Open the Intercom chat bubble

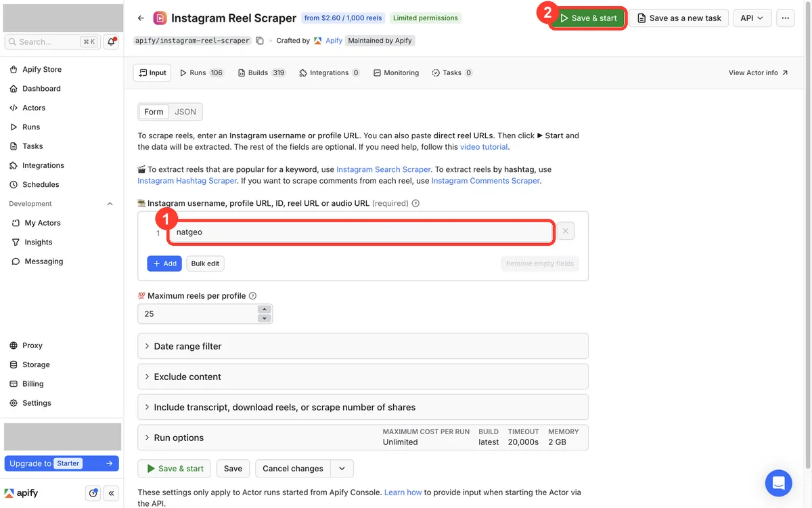[778, 484]
